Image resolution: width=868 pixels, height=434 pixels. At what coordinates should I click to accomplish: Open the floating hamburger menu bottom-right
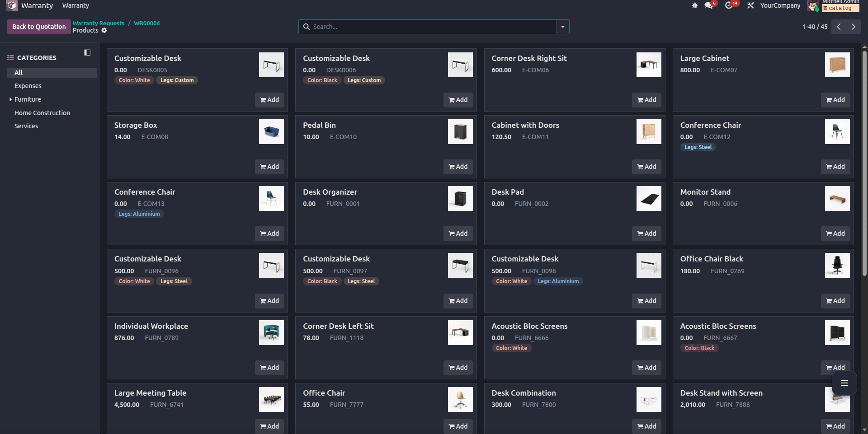[844, 383]
